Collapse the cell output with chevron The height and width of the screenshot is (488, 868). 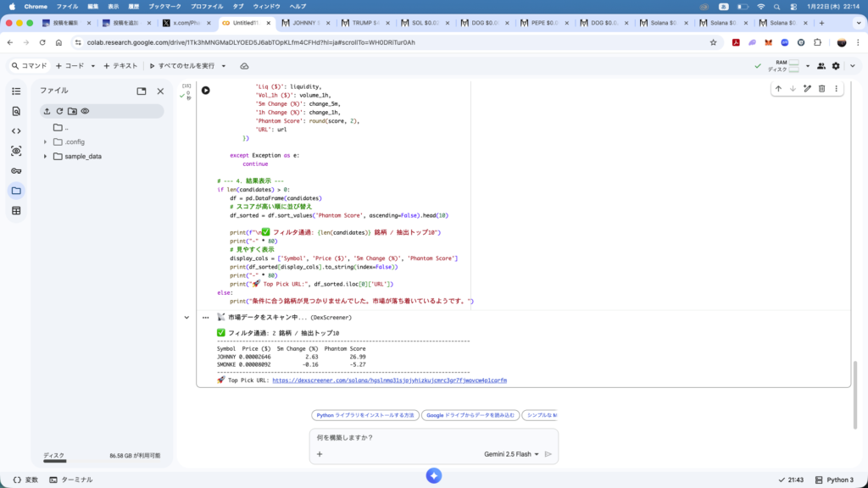pyautogui.click(x=187, y=317)
